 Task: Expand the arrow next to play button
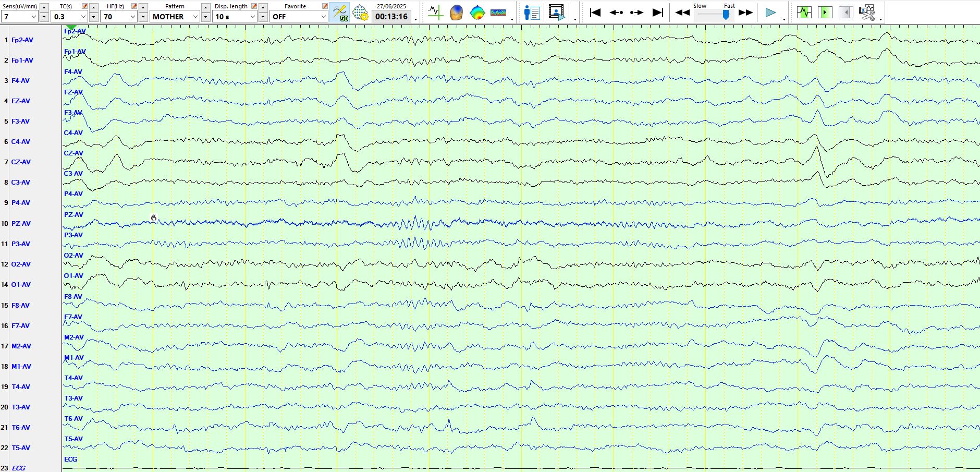(784, 19)
